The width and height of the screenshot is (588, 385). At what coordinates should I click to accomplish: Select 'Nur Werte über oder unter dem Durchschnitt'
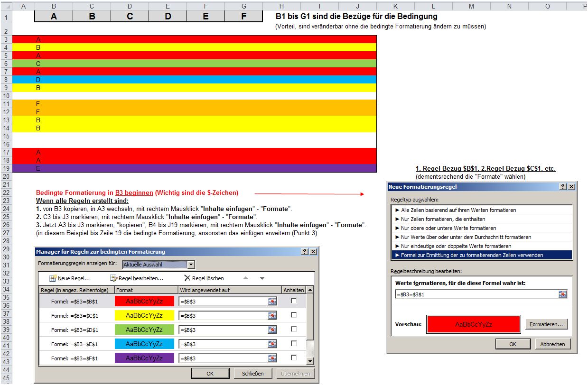482,237
